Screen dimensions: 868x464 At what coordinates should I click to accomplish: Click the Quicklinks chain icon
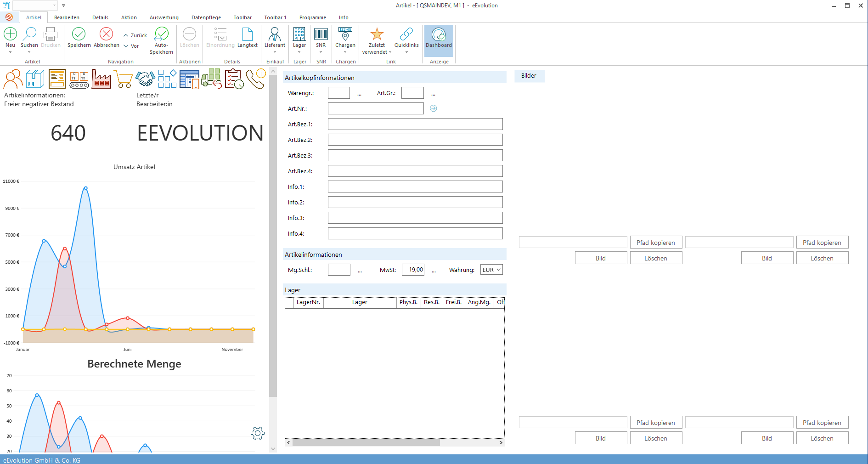406,34
